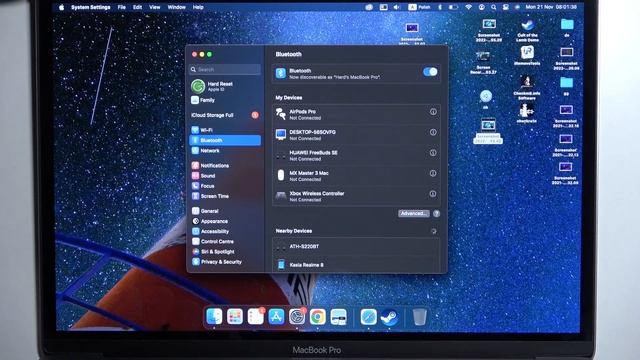The image size is (640, 360).
Task: Open info for AirPods Pro
Action: click(x=433, y=111)
